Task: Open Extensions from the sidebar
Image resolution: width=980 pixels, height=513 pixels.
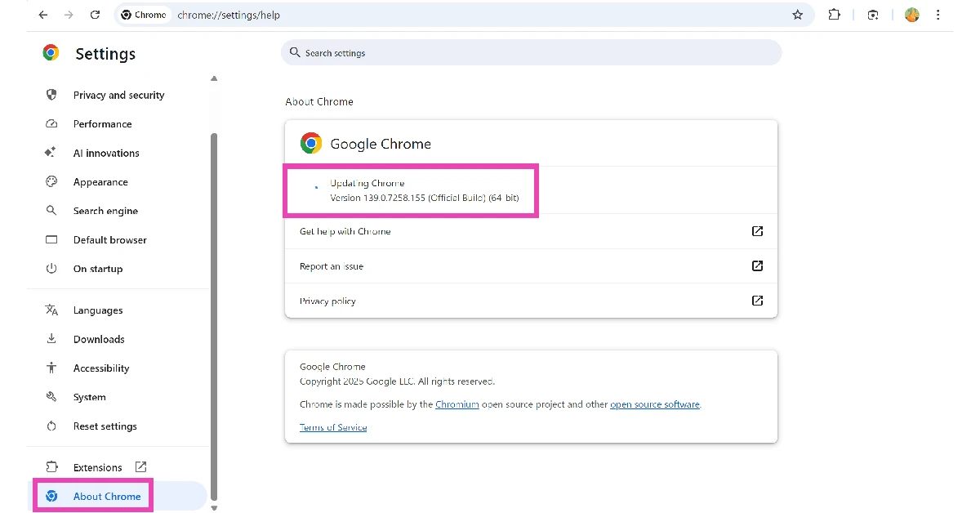Action: (x=97, y=467)
